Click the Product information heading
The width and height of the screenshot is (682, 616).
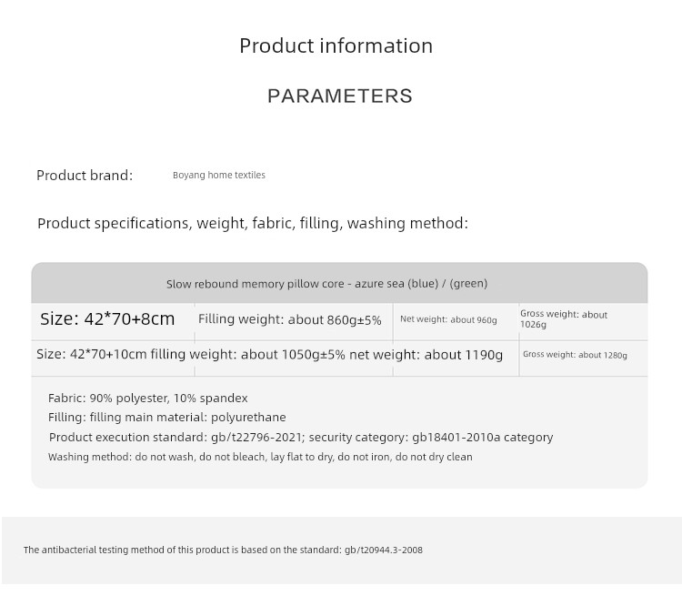(x=336, y=45)
